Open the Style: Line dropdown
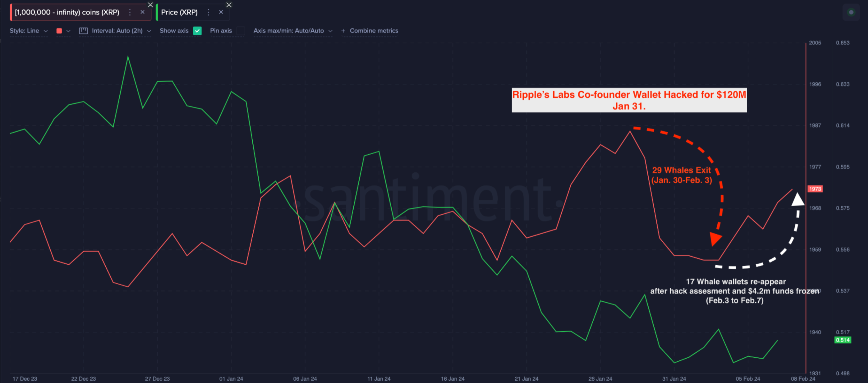868x383 pixels. click(x=29, y=31)
